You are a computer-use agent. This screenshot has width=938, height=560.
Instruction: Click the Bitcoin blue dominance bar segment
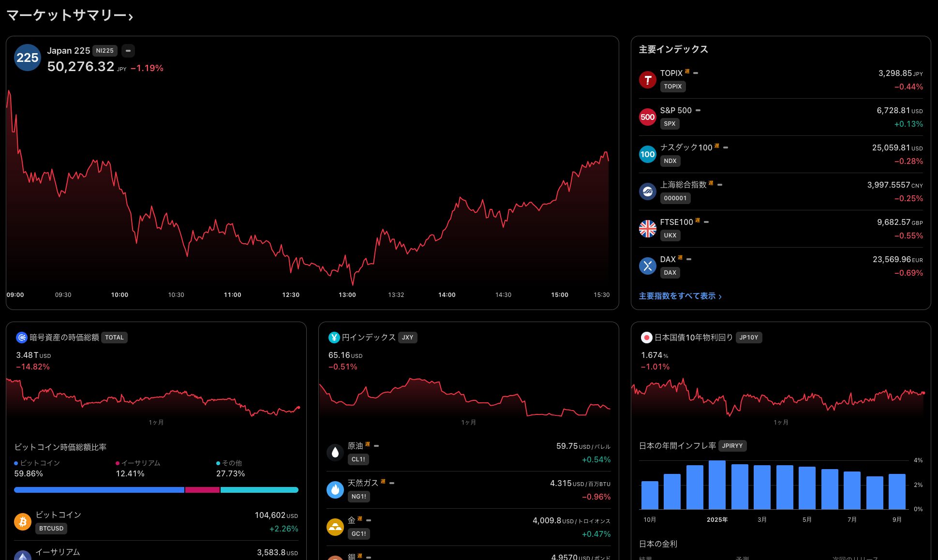tap(99, 490)
